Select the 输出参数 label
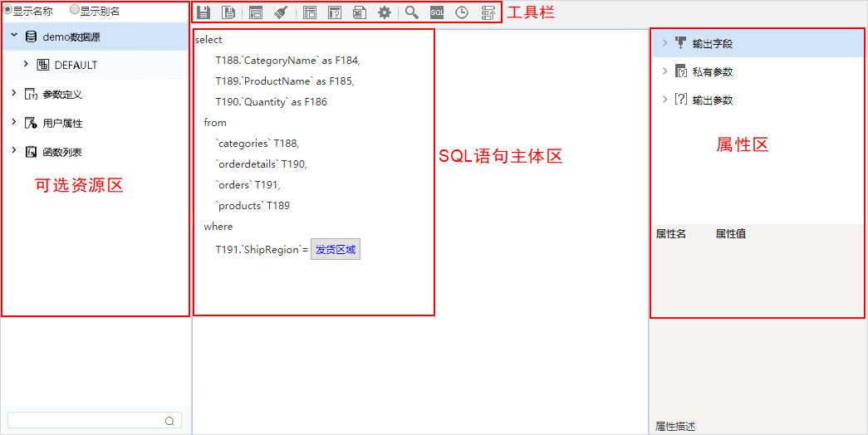 click(x=713, y=100)
